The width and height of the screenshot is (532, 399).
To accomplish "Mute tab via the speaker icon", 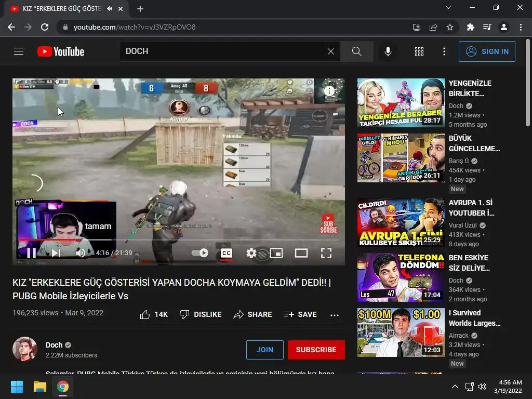I will [109, 9].
